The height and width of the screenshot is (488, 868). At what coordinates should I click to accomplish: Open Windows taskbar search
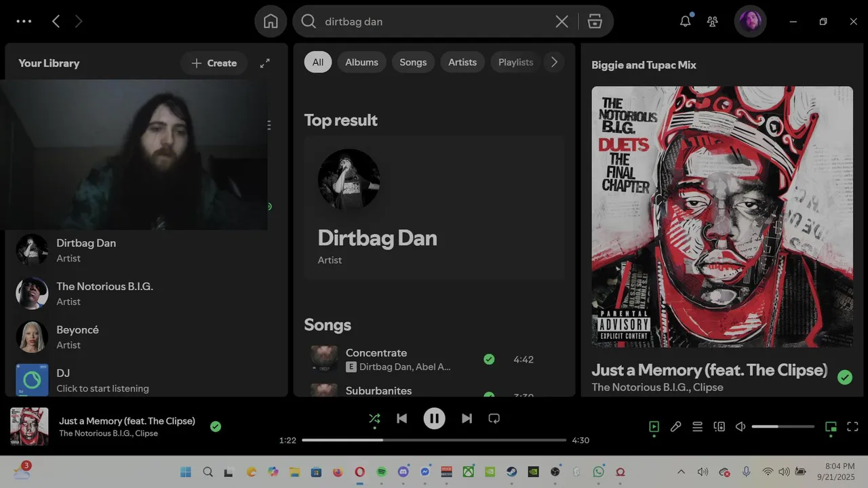click(x=208, y=472)
